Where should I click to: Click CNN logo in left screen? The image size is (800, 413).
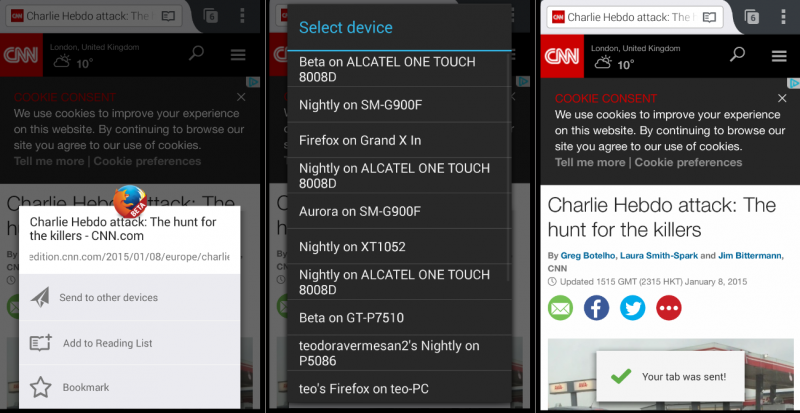tap(21, 55)
